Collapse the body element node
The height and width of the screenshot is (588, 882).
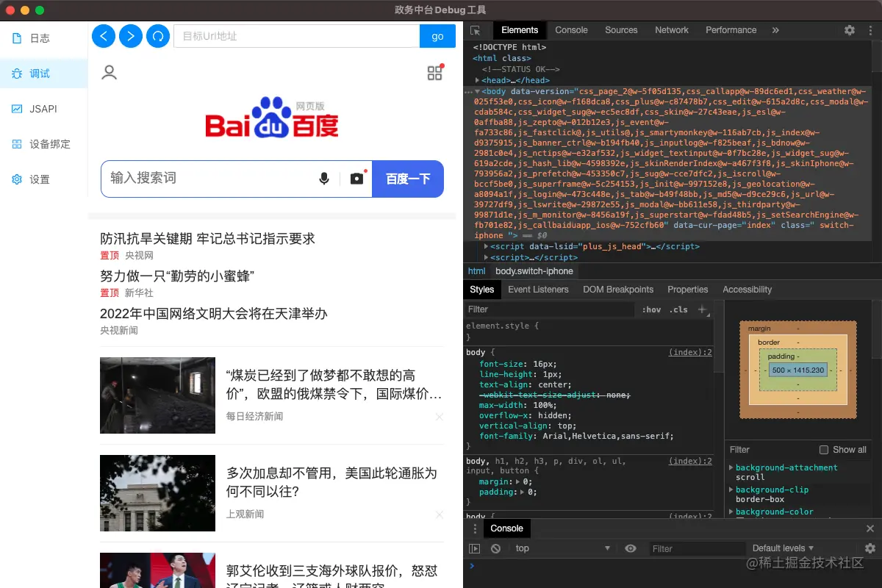click(478, 91)
